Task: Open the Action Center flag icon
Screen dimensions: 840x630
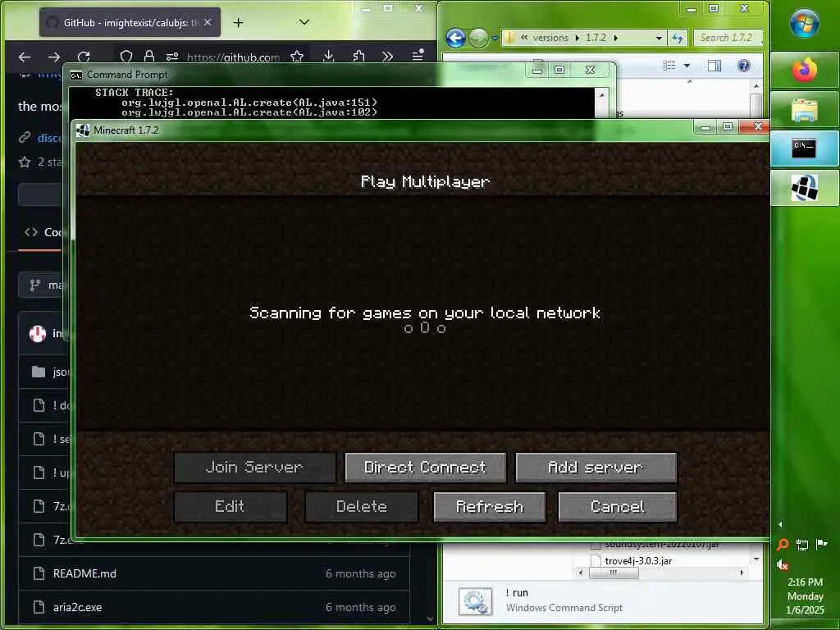Action: (821, 545)
